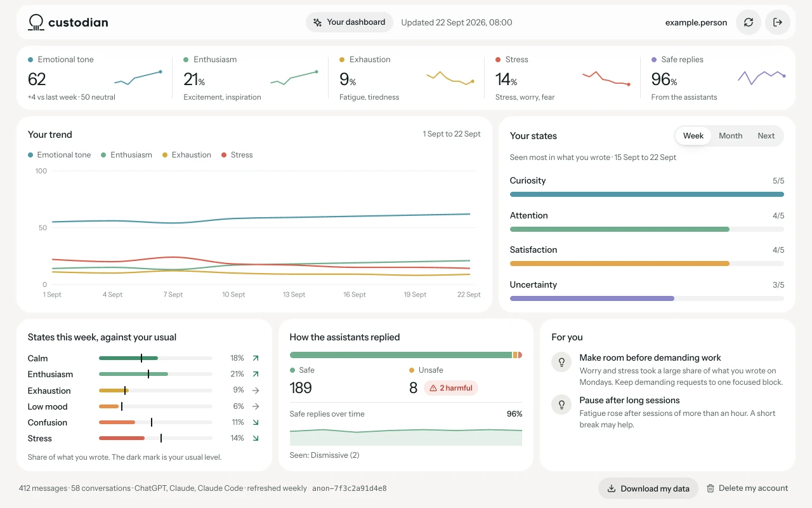The height and width of the screenshot is (508, 812).
Task: Click the right arrow icon in Exhaustion row
Action: tap(256, 391)
